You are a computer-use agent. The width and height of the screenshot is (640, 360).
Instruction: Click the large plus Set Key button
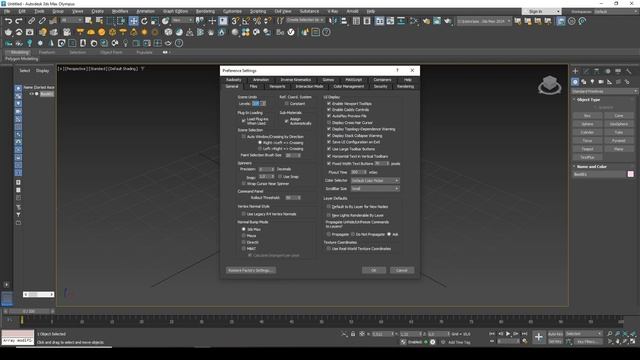click(x=539, y=337)
